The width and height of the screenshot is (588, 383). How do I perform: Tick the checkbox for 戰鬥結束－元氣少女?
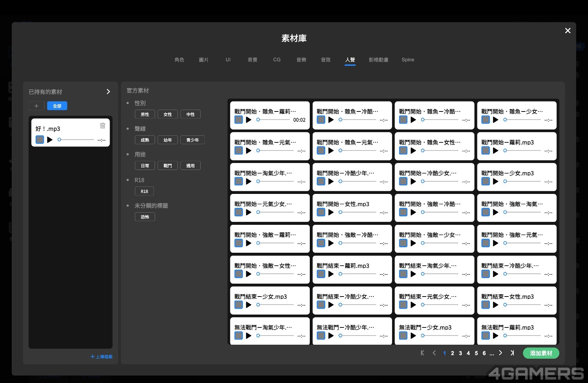coord(403,305)
